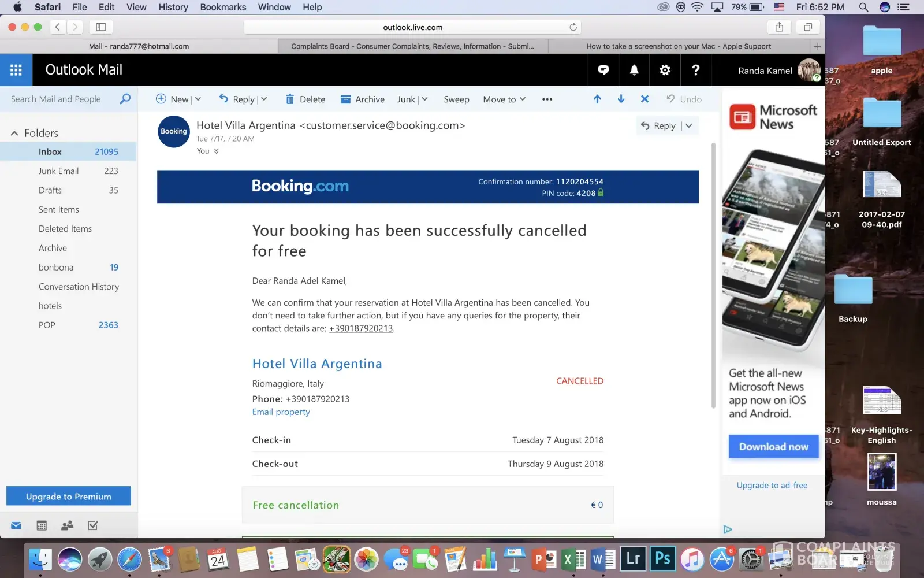Collapse the Folders list
This screenshot has height=578, width=924.
pyautogui.click(x=14, y=133)
